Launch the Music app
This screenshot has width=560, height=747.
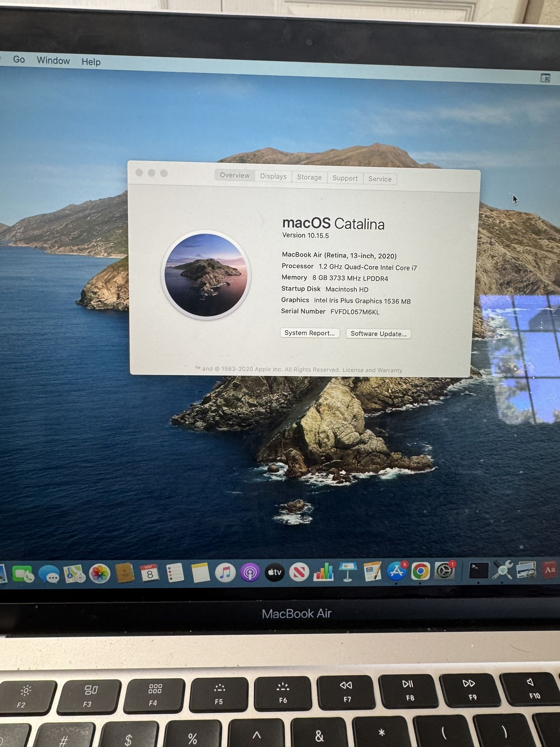(x=225, y=573)
